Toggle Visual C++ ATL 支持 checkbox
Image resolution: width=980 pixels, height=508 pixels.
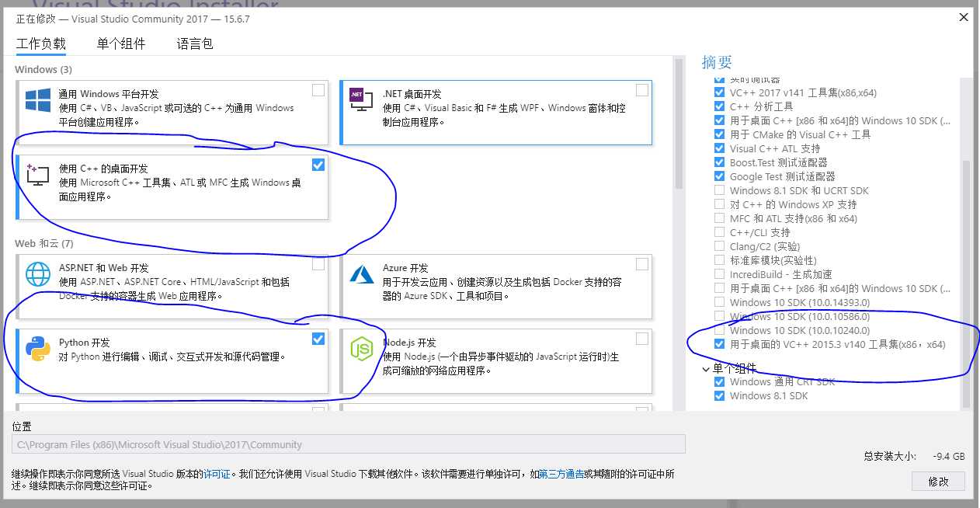click(719, 148)
